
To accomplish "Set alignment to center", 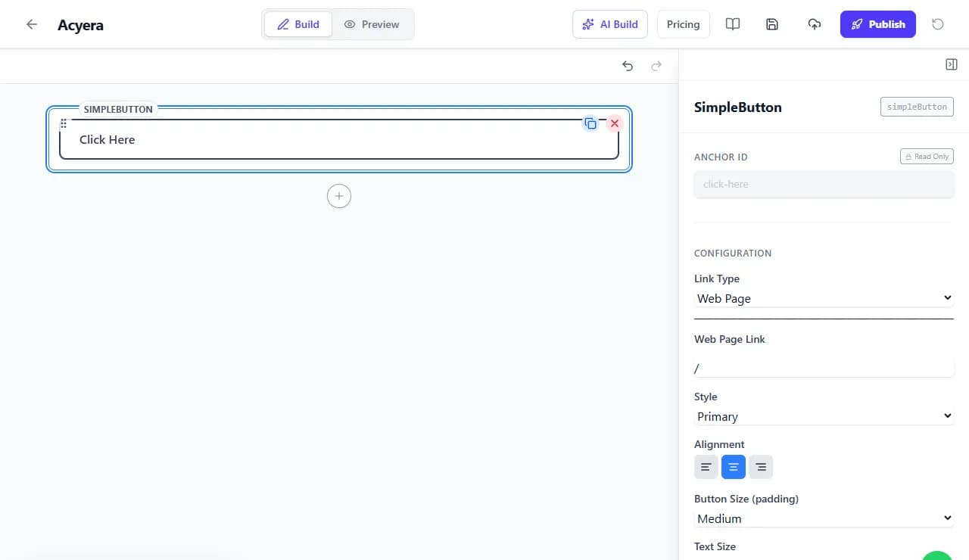I will click(x=734, y=467).
